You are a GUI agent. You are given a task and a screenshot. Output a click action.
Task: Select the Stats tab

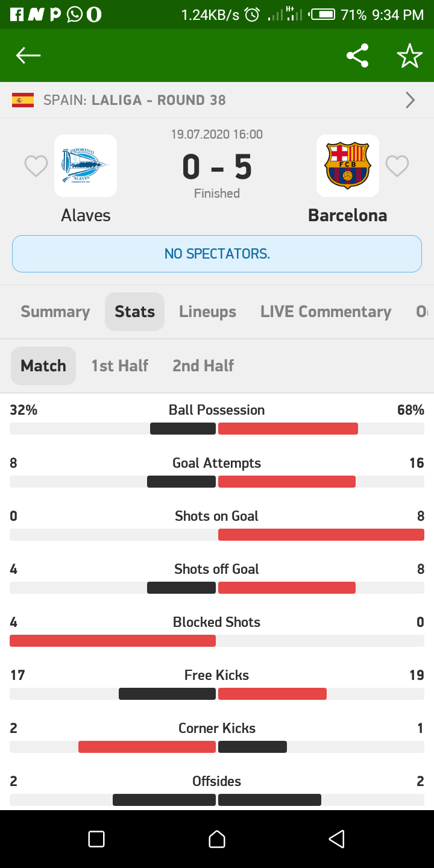pos(134,312)
